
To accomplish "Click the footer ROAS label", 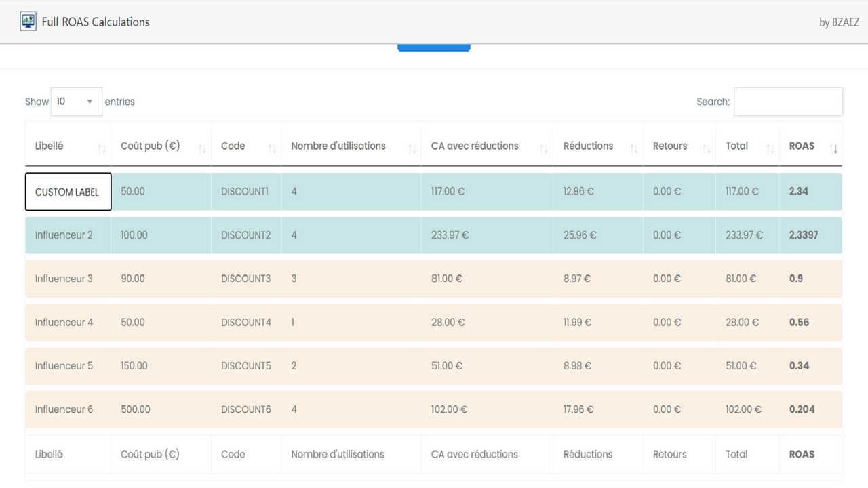I will coord(802,454).
